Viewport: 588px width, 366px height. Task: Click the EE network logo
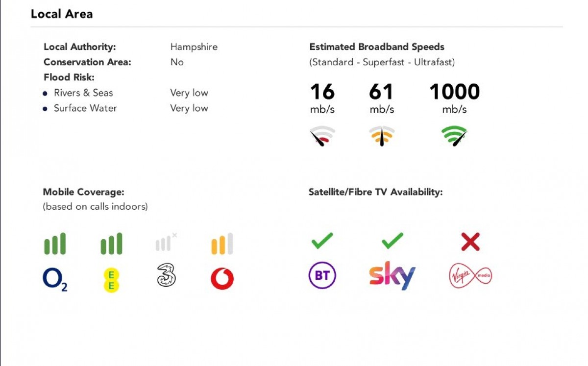(x=111, y=280)
